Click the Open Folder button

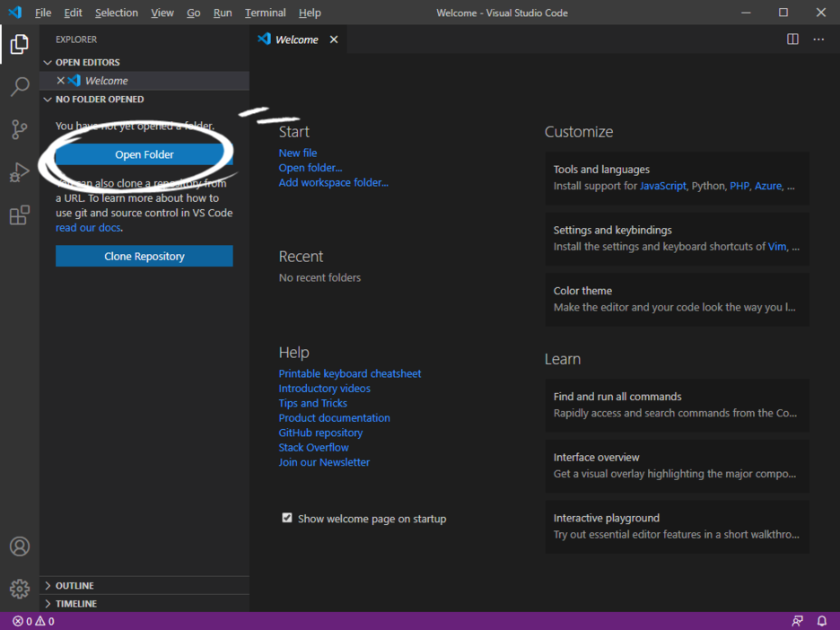tap(144, 154)
